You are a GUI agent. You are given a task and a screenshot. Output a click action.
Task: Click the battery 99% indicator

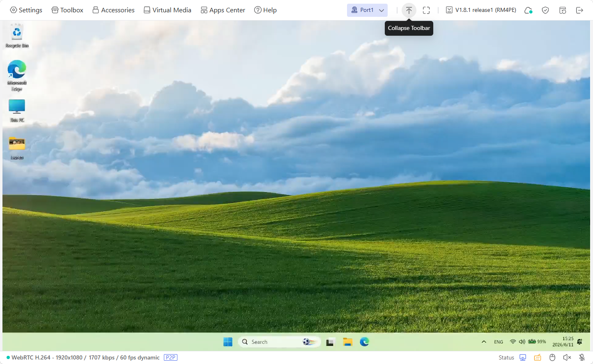537,341
